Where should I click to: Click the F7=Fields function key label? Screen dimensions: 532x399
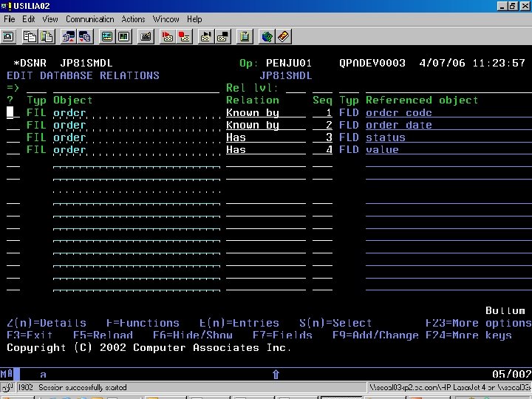point(282,335)
